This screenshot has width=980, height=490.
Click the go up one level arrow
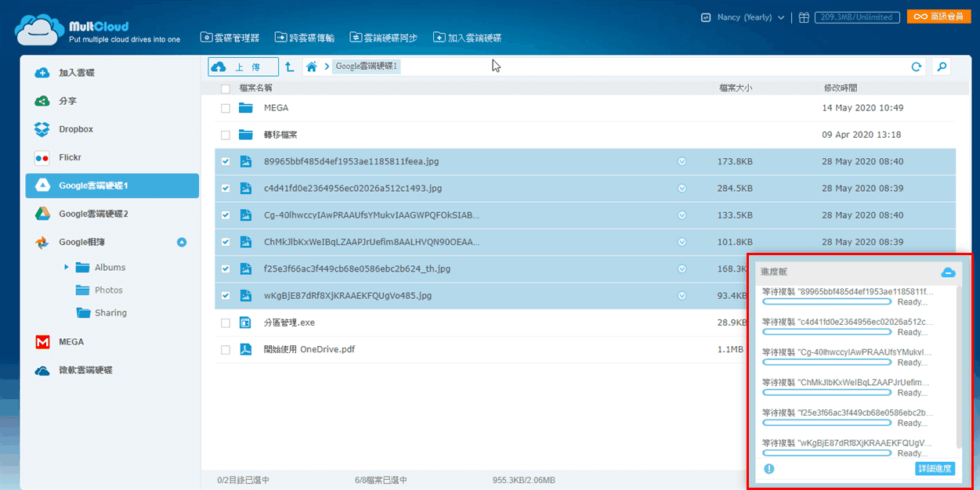[x=290, y=67]
